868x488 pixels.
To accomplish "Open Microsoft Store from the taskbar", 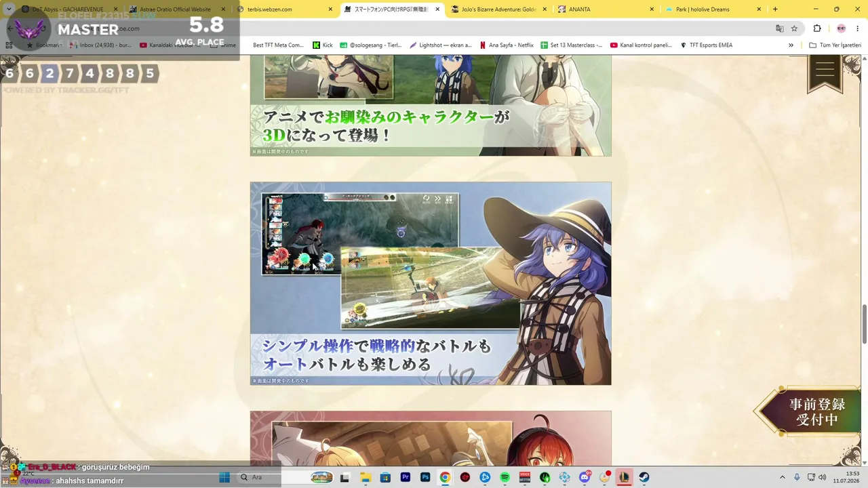I will point(386,477).
